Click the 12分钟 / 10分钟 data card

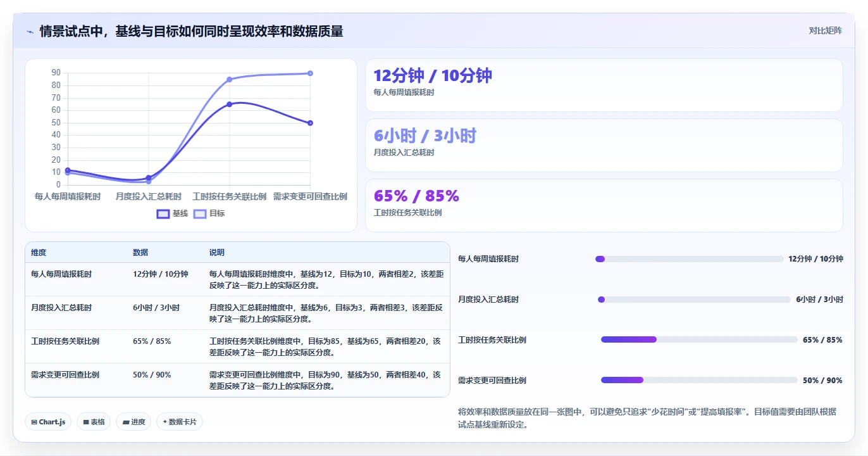pyautogui.click(x=604, y=85)
